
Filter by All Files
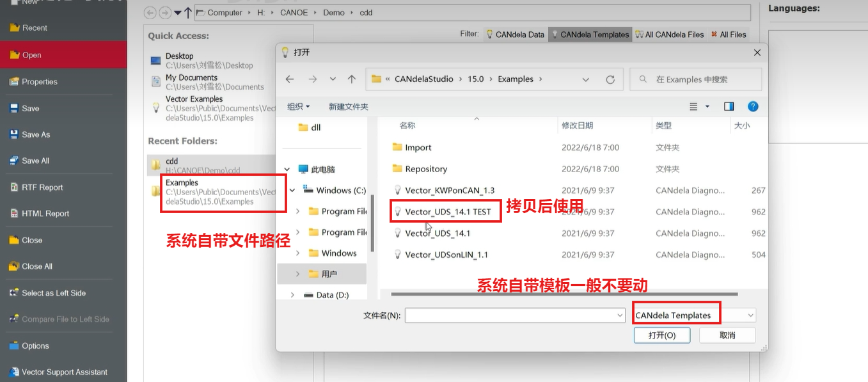click(x=728, y=35)
